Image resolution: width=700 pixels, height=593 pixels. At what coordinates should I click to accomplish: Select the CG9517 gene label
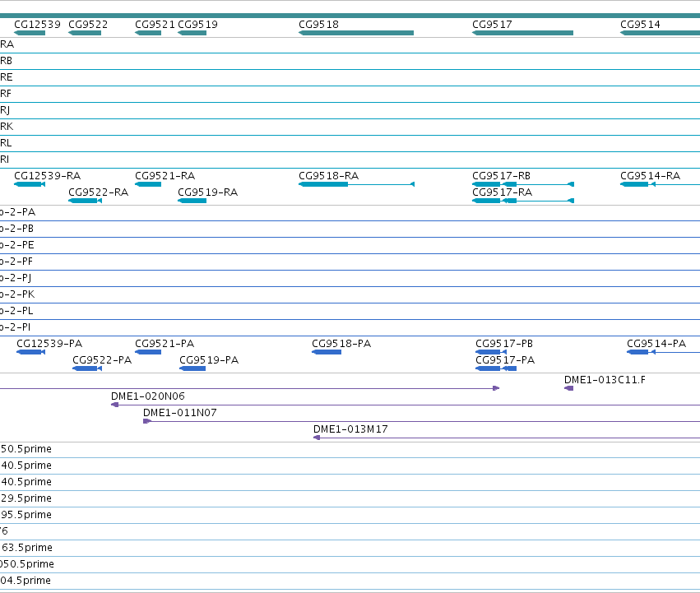(x=492, y=25)
